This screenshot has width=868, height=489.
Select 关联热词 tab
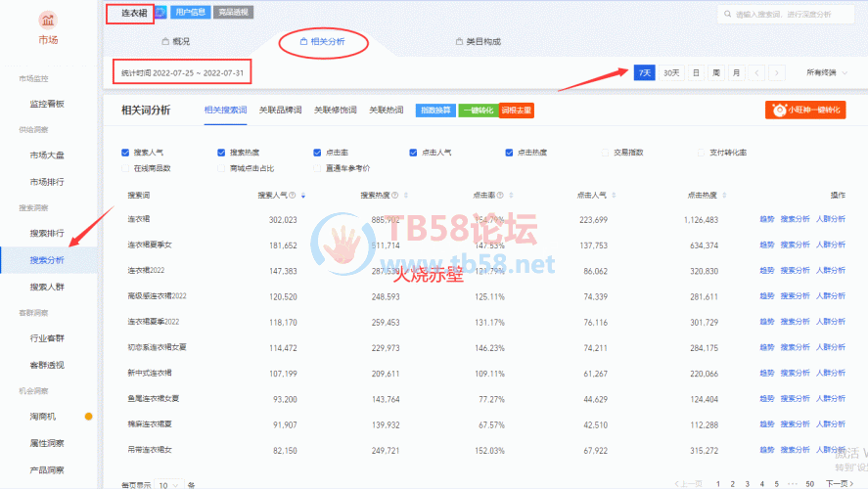[x=387, y=111]
